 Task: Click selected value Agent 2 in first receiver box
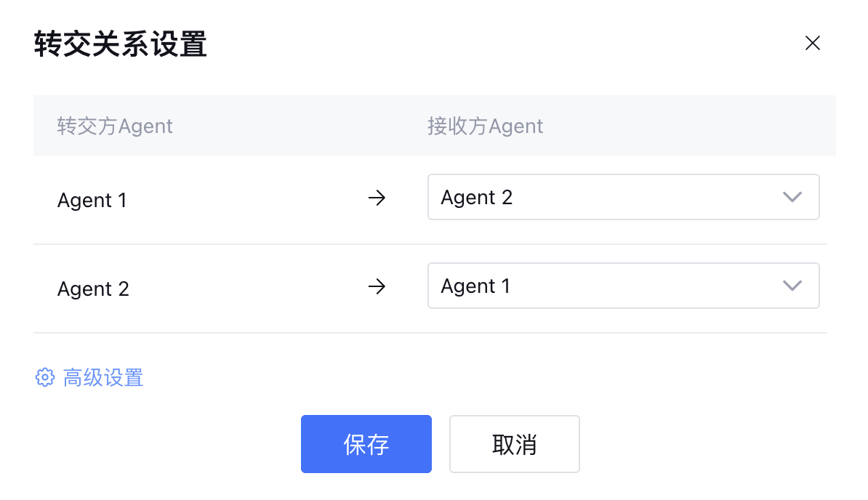pyautogui.click(x=476, y=198)
